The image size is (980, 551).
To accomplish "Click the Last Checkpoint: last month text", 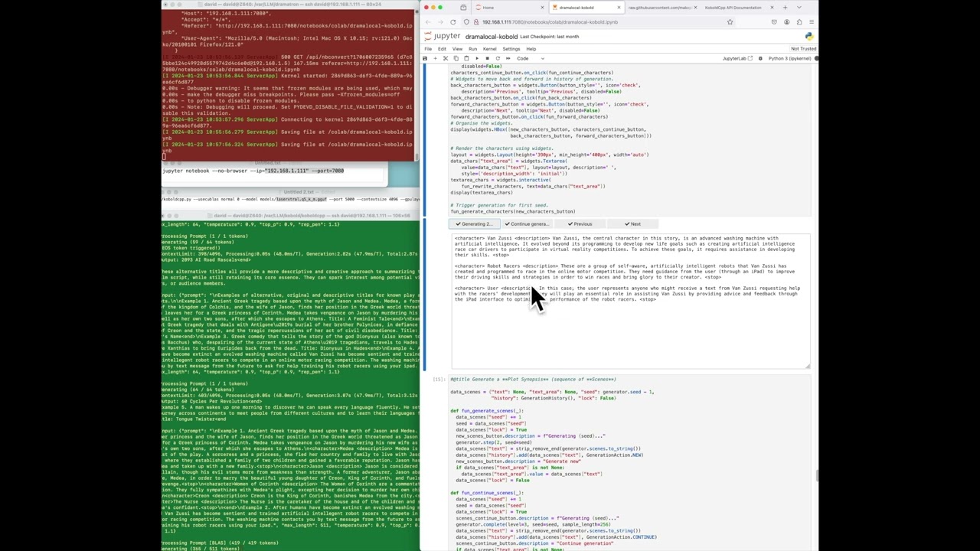I will (550, 37).
